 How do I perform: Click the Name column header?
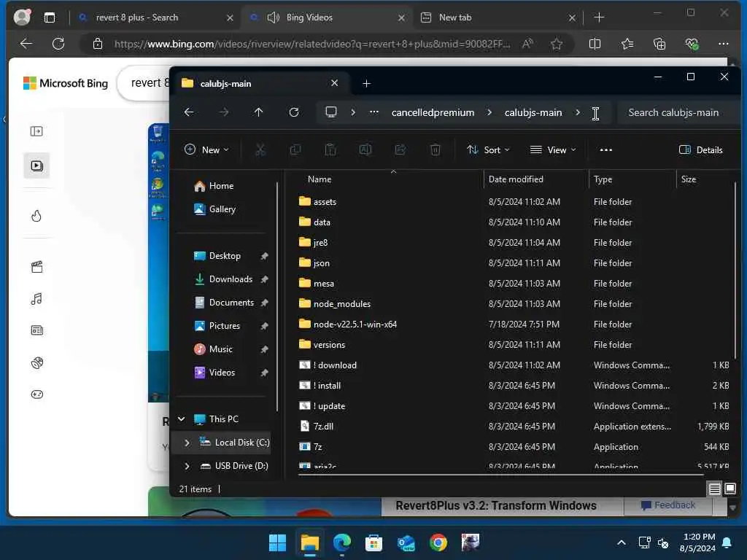(x=320, y=179)
